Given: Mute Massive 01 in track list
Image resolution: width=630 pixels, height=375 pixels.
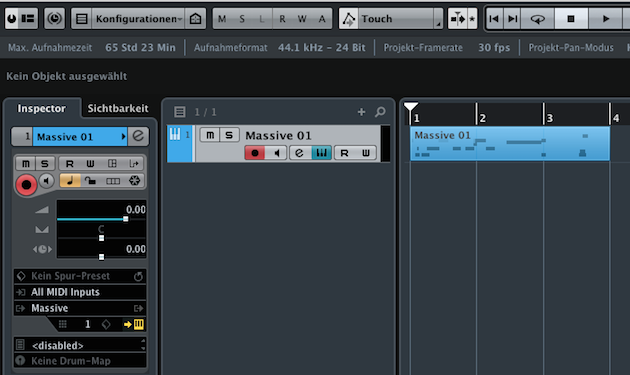Looking at the screenshot, I should [210, 135].
